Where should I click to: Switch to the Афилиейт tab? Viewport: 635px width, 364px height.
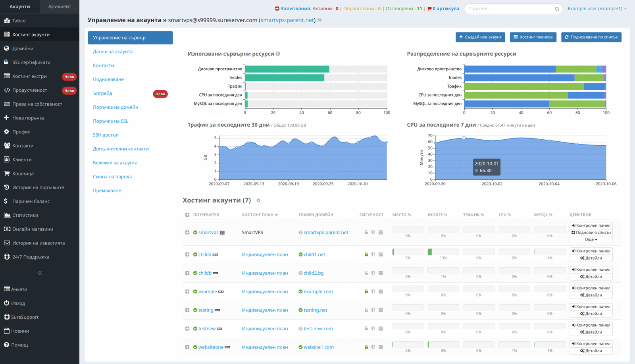coord(60,6)
